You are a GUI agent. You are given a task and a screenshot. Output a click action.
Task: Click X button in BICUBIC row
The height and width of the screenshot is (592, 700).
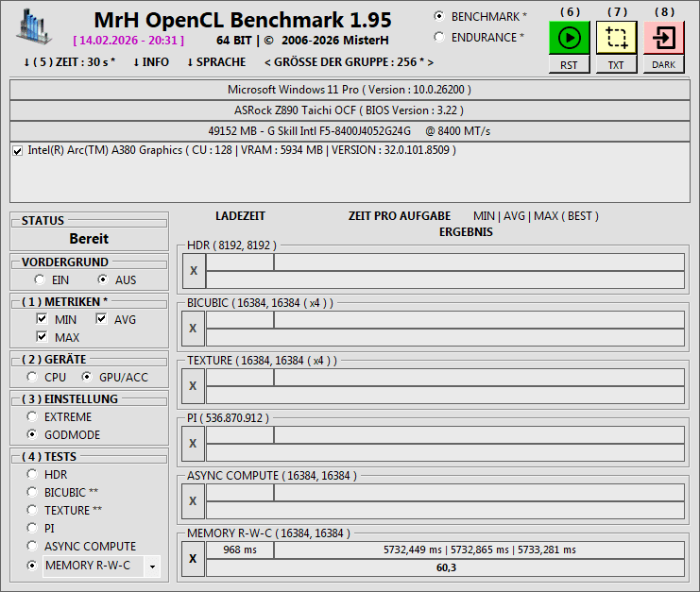193,329
